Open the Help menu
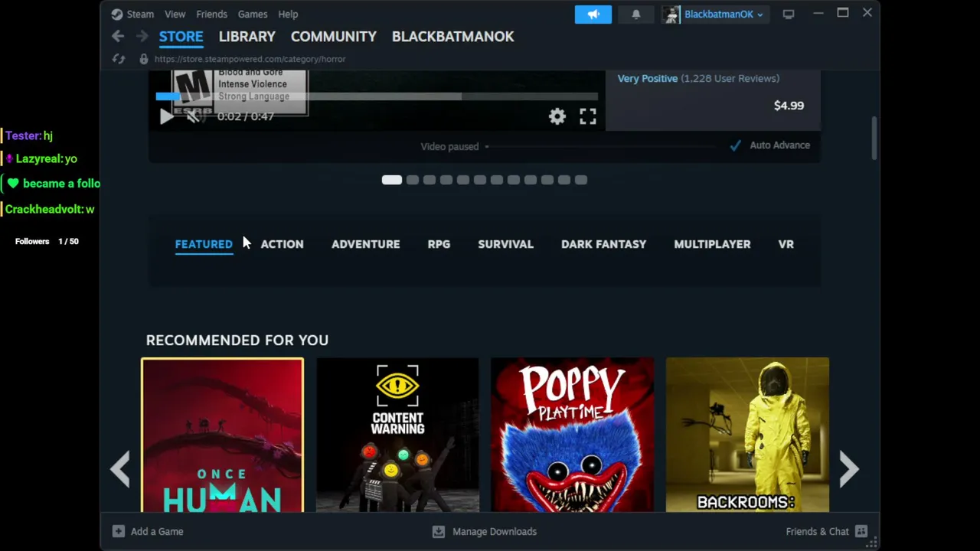The height and width of the screenshot is (551, 980). click(288, 14)
